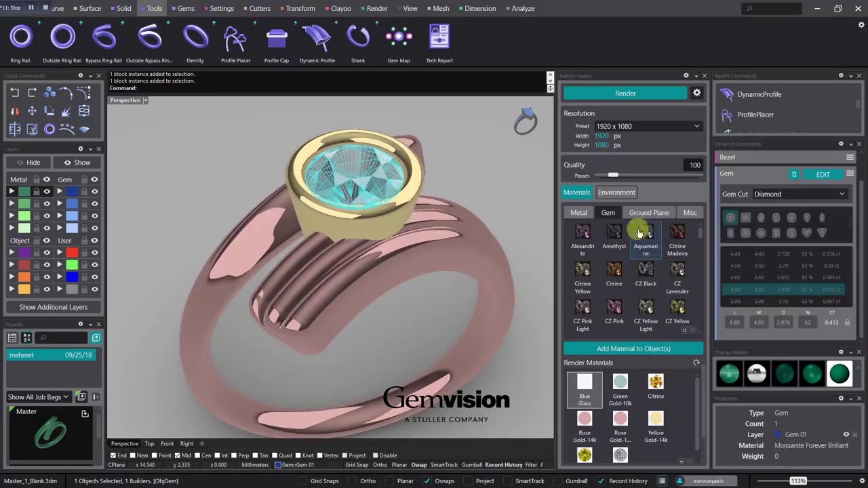The height and width of the screenshot is (488, 868).
Task: Select the Dynamic Profile tool
Action: click(x=317, y=38)
